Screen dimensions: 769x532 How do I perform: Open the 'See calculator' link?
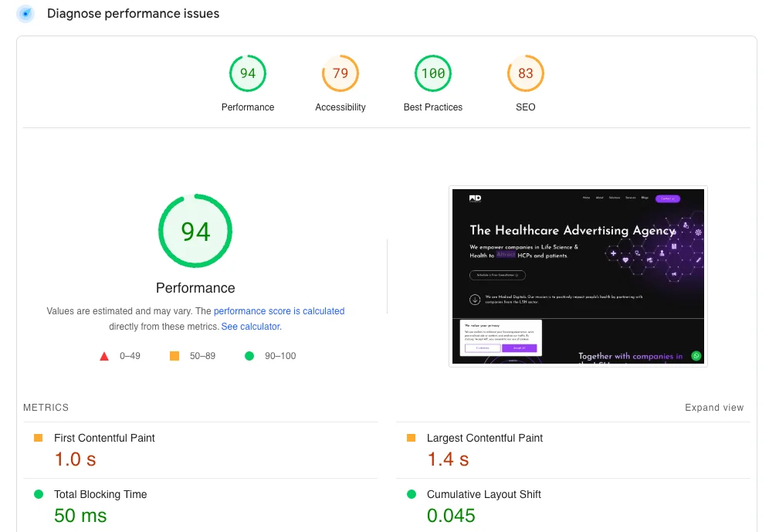coord(250,327)
